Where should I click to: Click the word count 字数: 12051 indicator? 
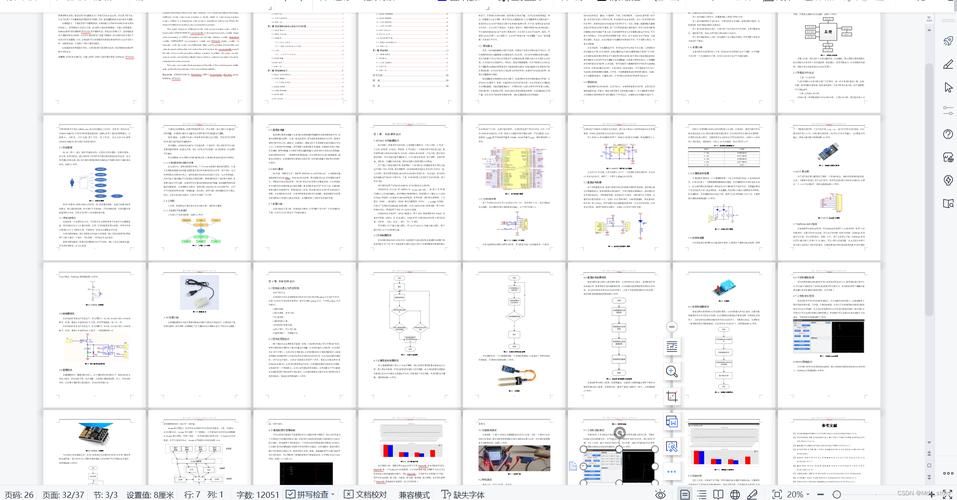[x=257, y=494]
